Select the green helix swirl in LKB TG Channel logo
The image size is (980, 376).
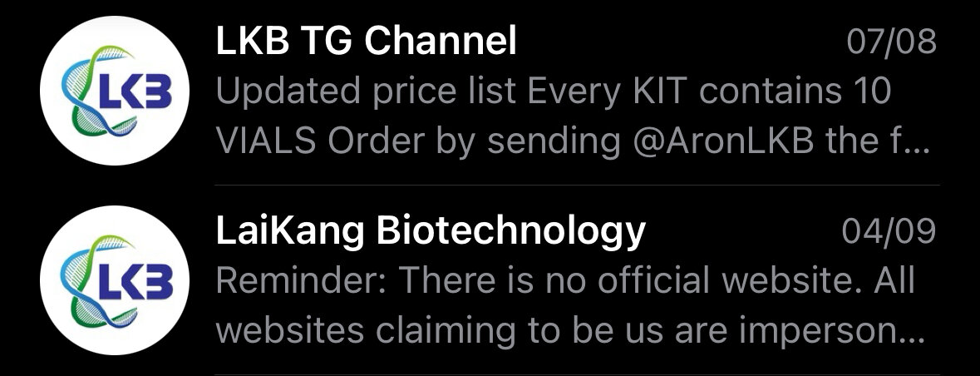point(94,91)
